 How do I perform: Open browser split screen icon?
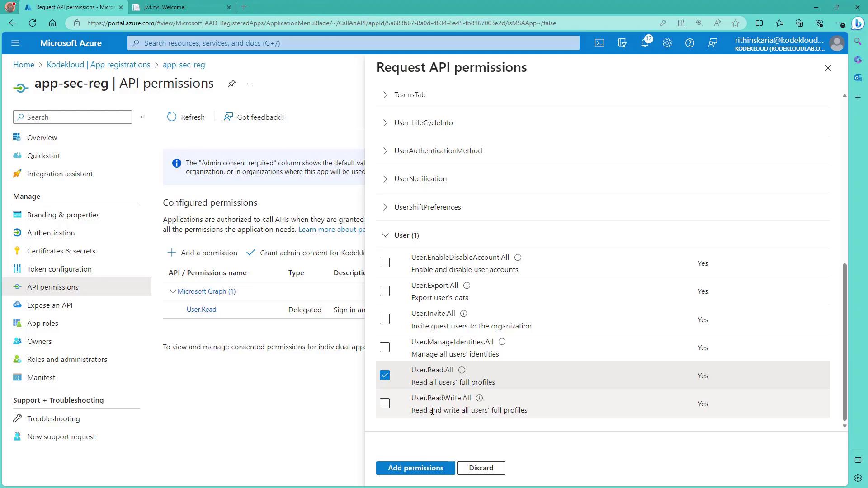pyautogui.click(x=759, y=23)
